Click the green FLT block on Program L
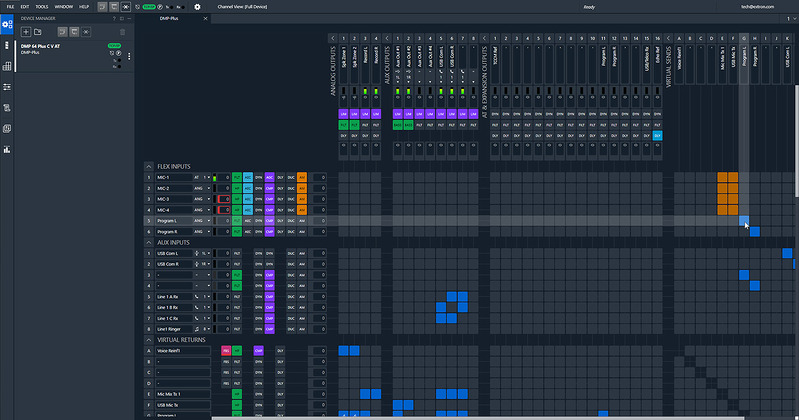Viewport: 799px width, 420px height. tap(237, 220)
